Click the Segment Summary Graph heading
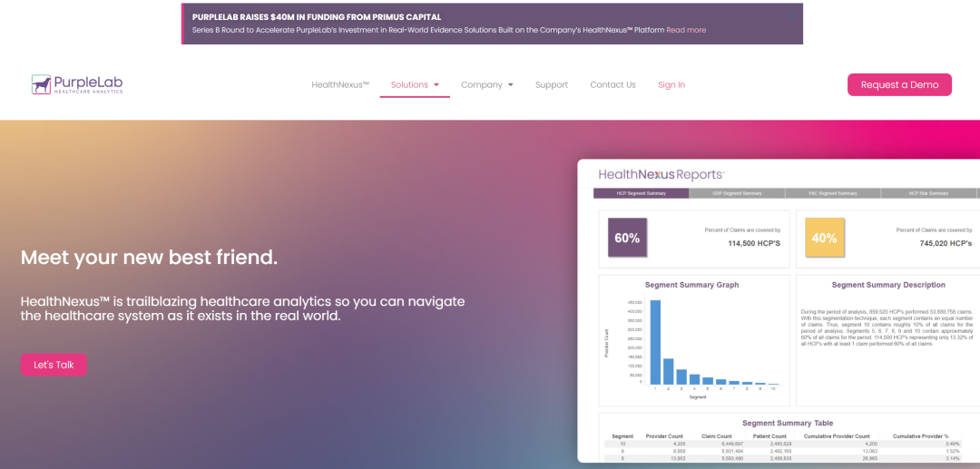980x469 pixels. coord(691,285)
